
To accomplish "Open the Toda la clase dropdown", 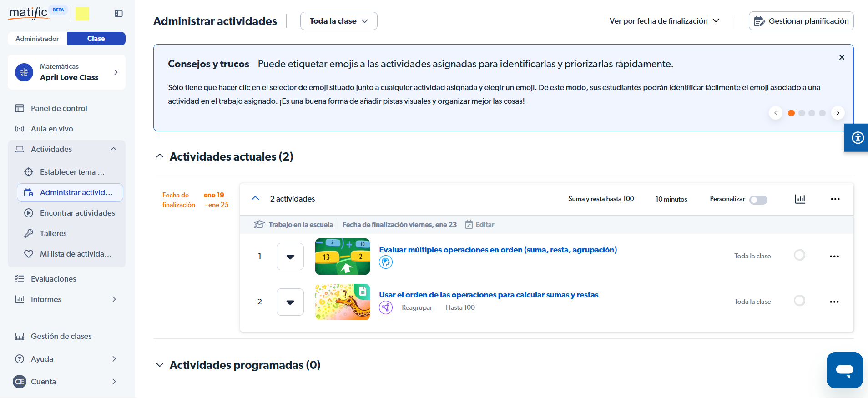I will [338, 21].
